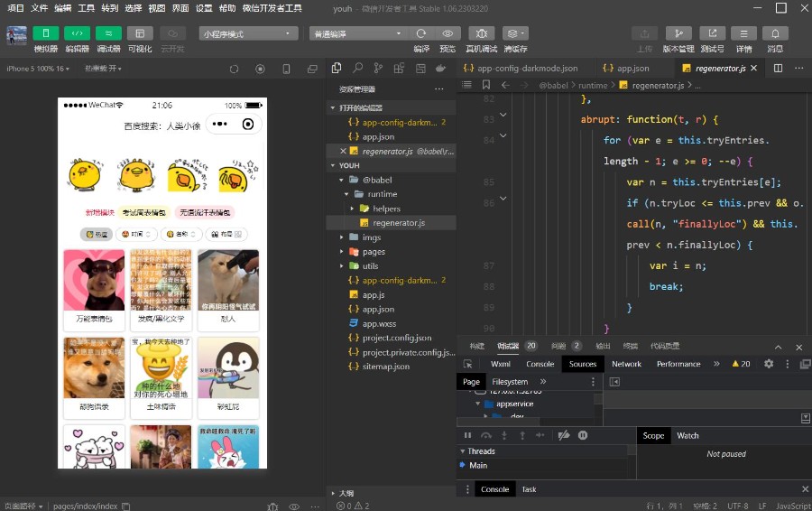Open the explorer more options ellipsis
Screen dimensions: 812x511
click(x=439, y=89)
